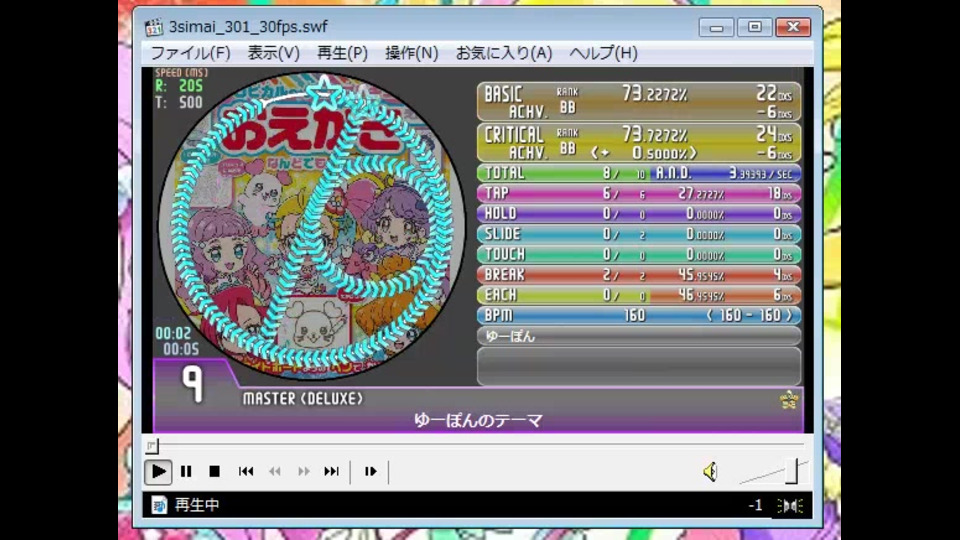
Task: Click the song title ゆーぽんのテーマ
Action: [478, 421]
